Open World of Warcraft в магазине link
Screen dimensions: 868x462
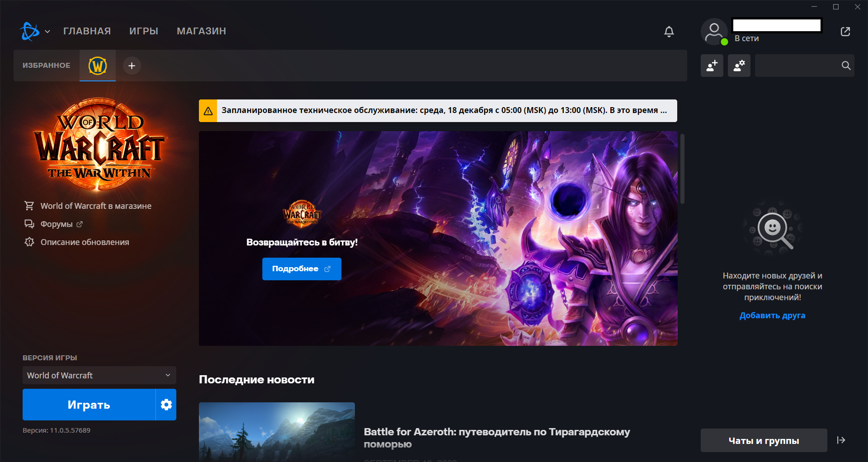tap(96, 206)
